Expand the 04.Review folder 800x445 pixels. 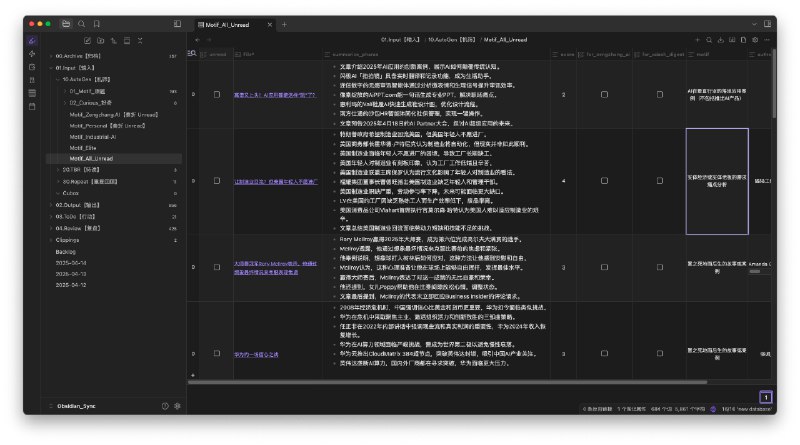click(x=51, y=229)
